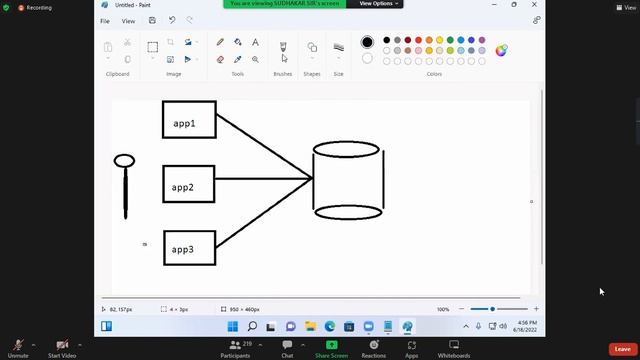Click the Redo arrow
Viewport: 640px width, 360px height.
189,20
